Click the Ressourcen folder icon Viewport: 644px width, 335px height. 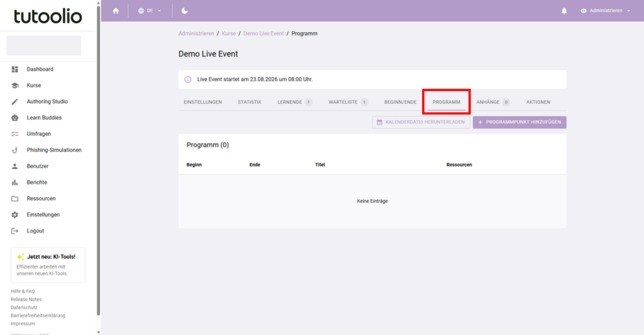tap(15, 199)
